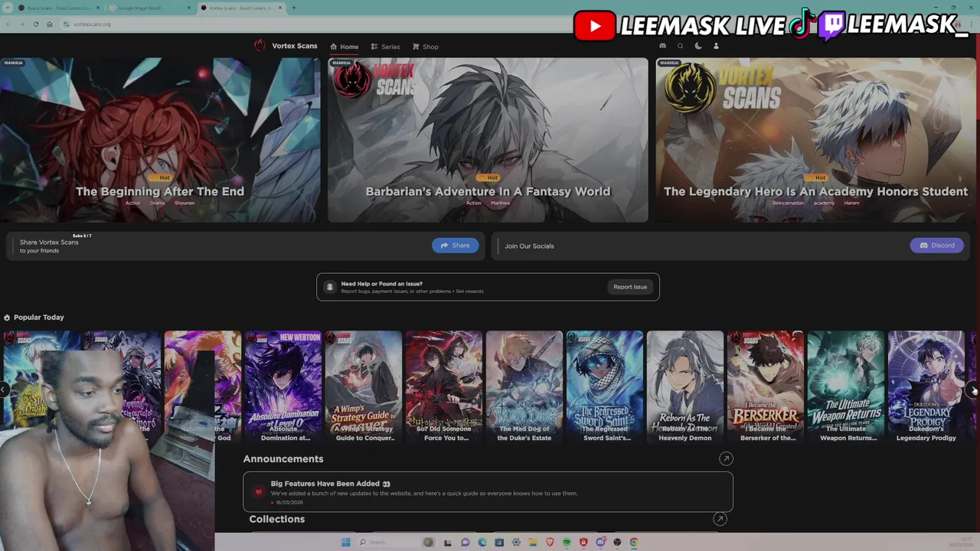The height and width of the screenshot is (551, 980).
Task: Open Reborn As The Heavenly Demon cover
Action: click(685, 386)
